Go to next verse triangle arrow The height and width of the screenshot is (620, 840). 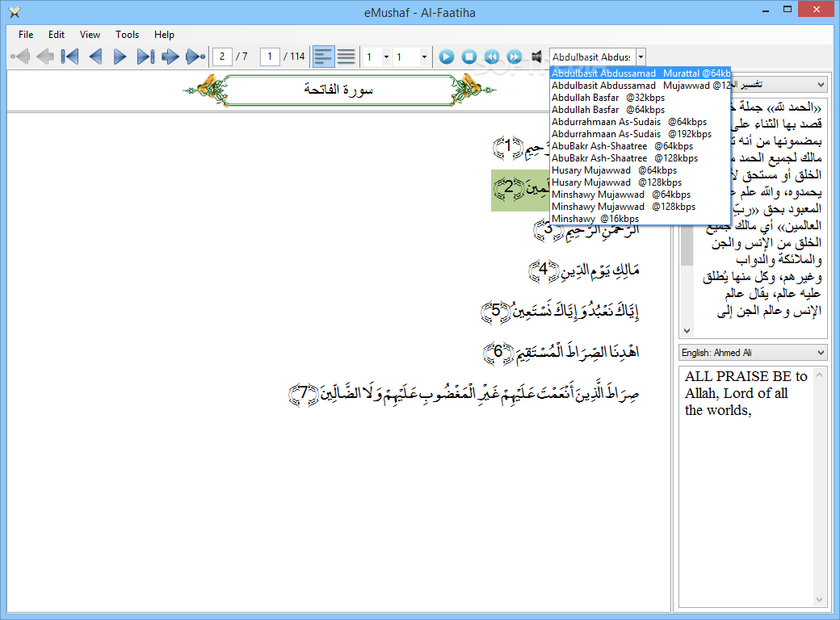point(120,57)
